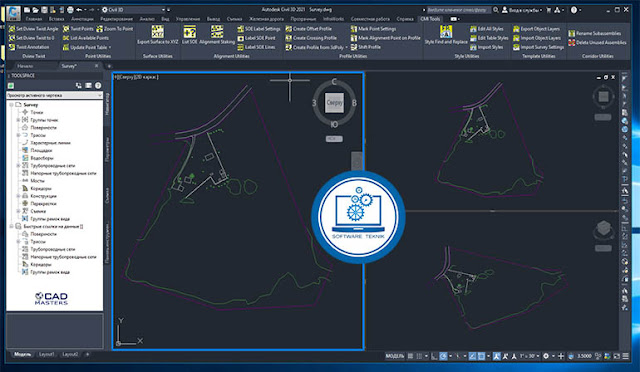The width and height of the screenshot is (640, 372).
Task: Click the Undo arrow icon
Action: click(79, 10)
